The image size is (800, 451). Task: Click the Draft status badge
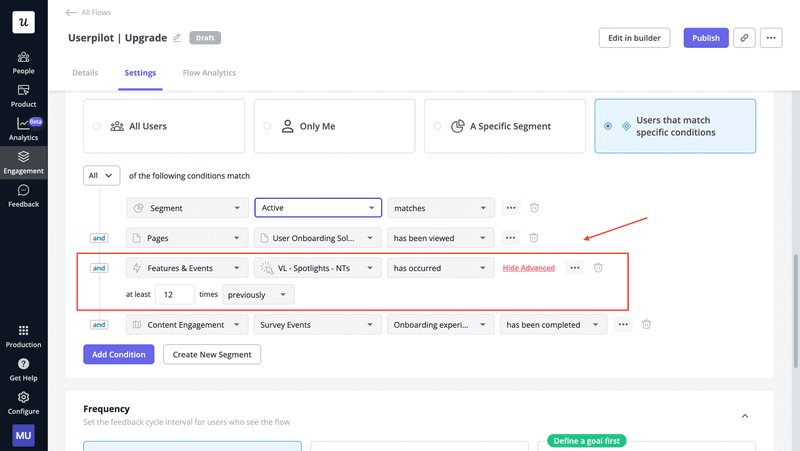pos(205,38)
